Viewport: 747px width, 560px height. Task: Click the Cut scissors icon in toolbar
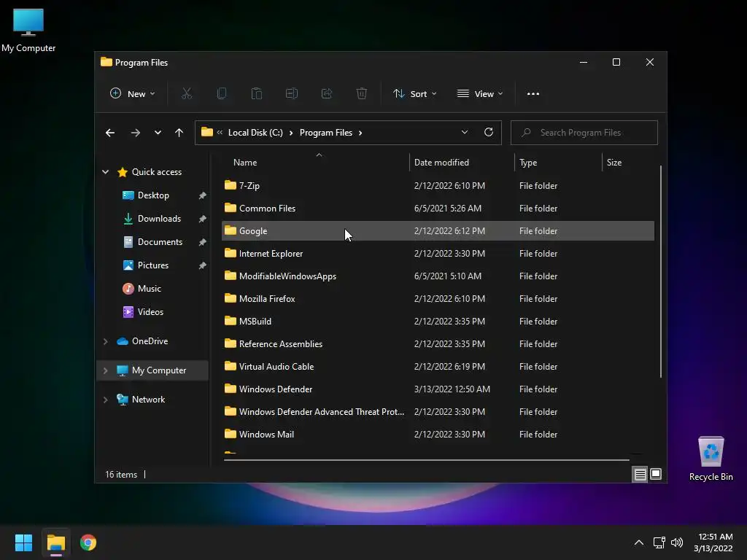[x=186, y=94]
